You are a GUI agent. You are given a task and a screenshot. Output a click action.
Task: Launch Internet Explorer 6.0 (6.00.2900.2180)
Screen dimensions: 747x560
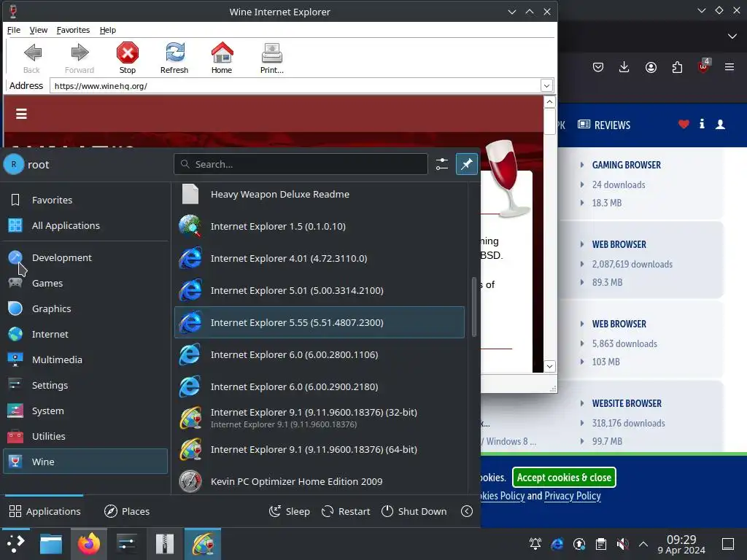pos(320,386)
